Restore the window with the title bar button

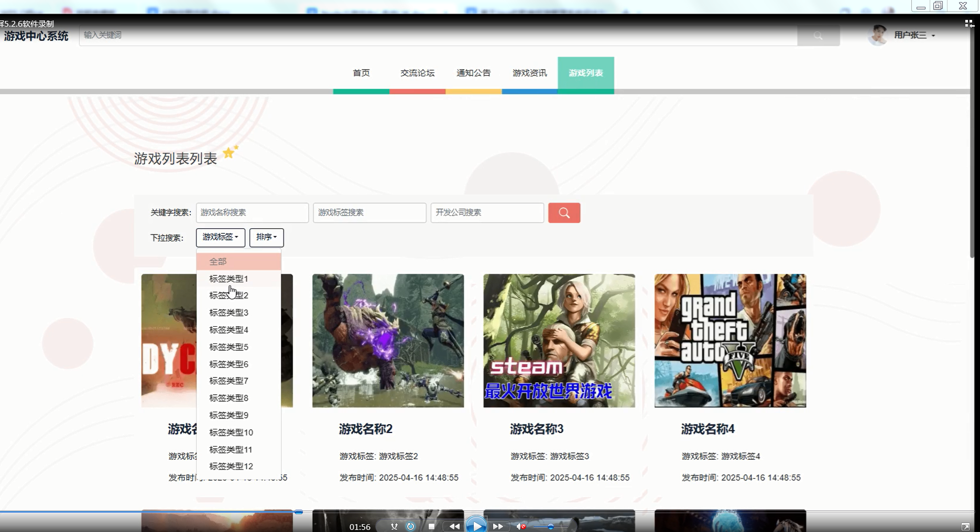pos(938,6)
